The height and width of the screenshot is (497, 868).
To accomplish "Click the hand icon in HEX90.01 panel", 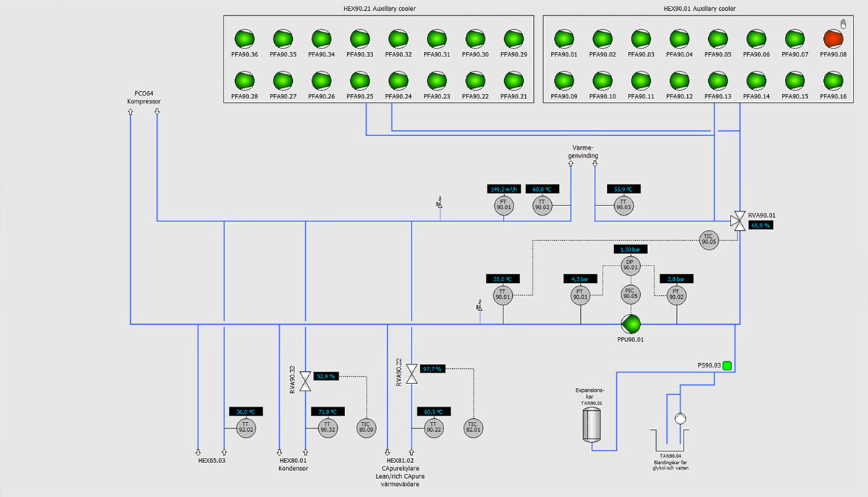I will coord(842,24).
